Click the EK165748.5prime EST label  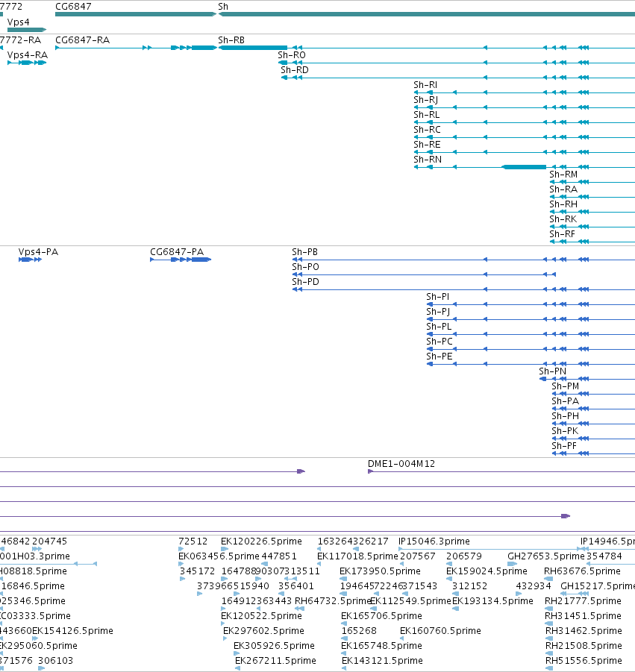381,646
